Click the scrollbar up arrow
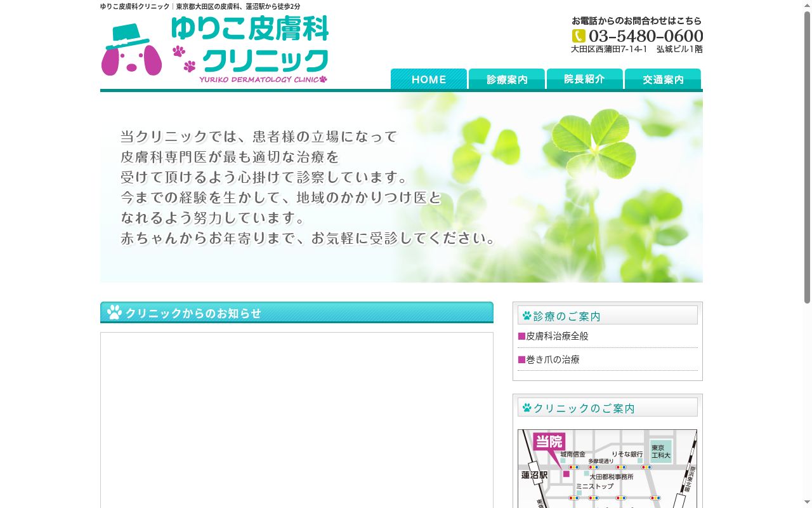 [808, 5]
